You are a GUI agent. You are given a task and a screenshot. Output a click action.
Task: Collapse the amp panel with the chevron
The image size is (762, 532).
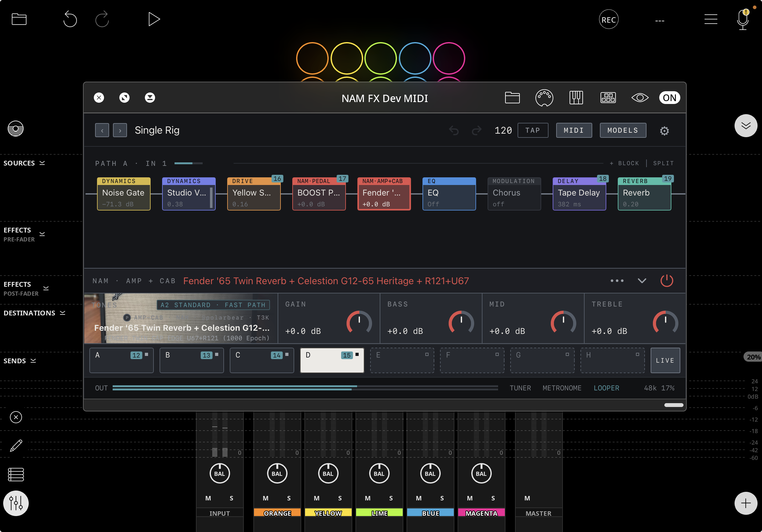tap(642, 281)
